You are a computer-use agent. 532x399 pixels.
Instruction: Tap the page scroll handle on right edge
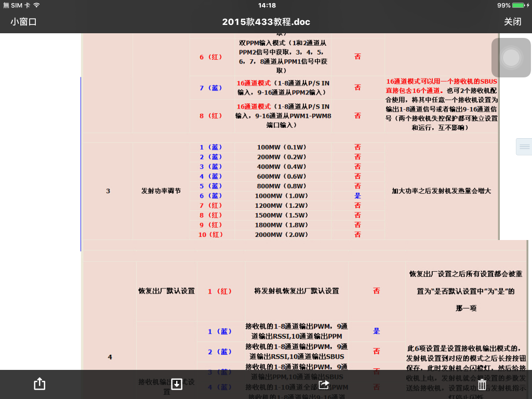524,147
